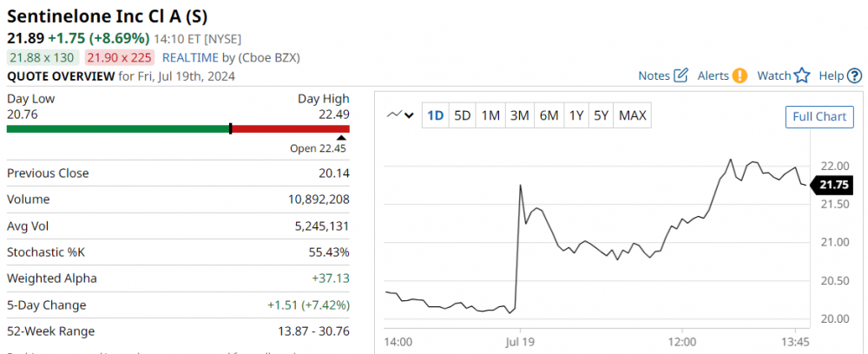Show the 6M chart period
868x354 pixels.
coord(548,115)
